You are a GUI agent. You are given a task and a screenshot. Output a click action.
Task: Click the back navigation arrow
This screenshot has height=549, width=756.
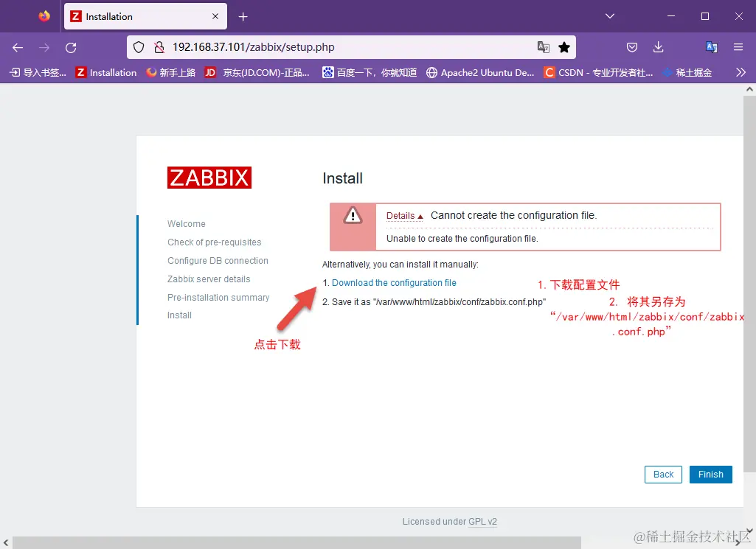coord(17,47)
